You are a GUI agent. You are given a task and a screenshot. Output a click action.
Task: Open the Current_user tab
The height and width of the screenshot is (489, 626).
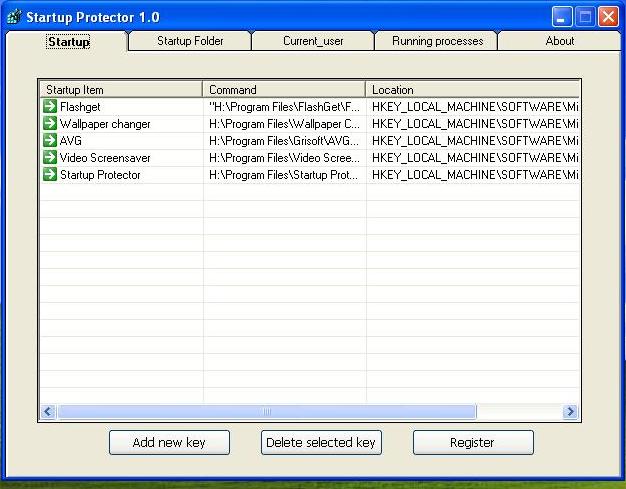point(313,41)
